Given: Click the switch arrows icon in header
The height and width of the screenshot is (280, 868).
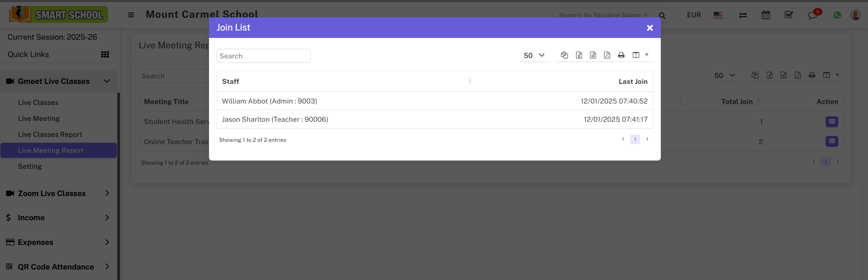Looking at the screenshot, I should pyautogui.click(x=743, y=15).
